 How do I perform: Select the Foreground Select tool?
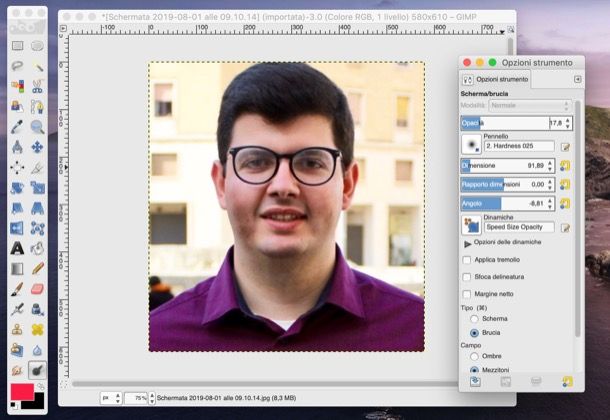(17, 106)
